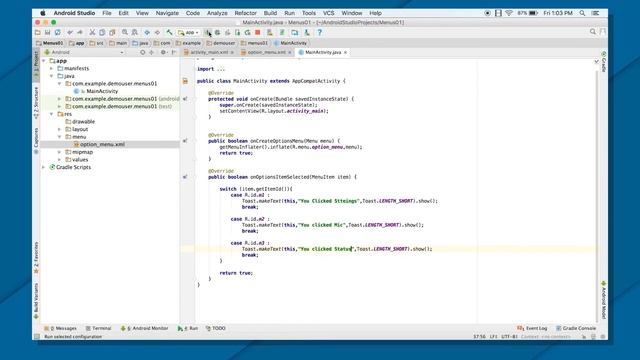Run the app with the Run icon
The image size is (640, 360).
click(x=207, y=32)
